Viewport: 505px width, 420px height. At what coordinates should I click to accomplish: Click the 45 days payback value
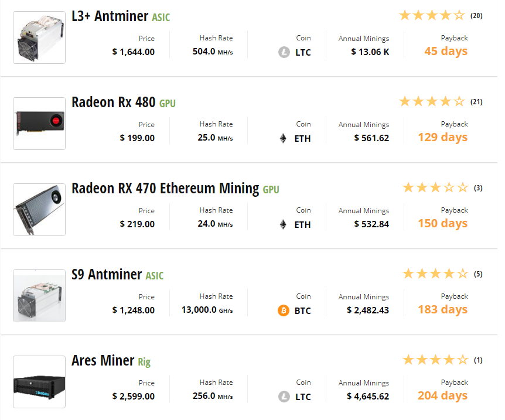[446, 51]
